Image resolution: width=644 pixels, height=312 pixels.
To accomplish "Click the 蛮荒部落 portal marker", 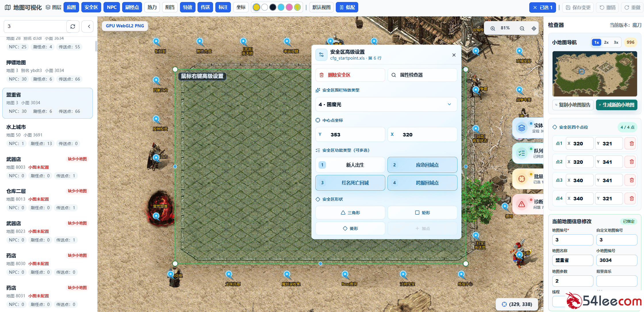I will [156, 216].
